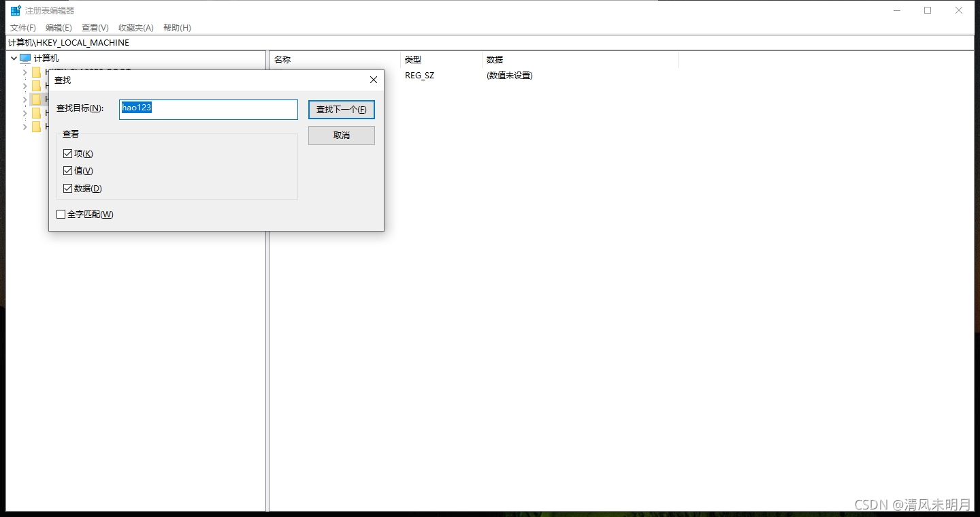Image resolution: width=980 pixels, height=517 pixels.
Task: Select the (数值未设置) data cell
Action: coord(509,76)
